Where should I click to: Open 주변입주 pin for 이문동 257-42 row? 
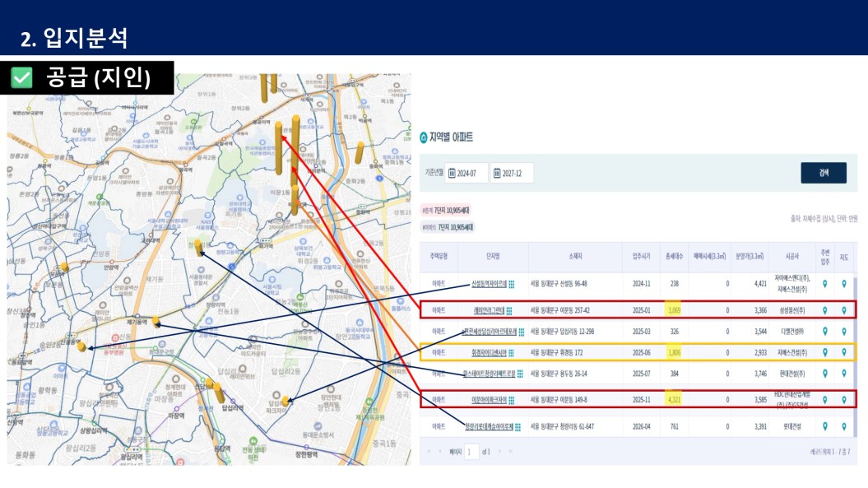coord(825,310)
